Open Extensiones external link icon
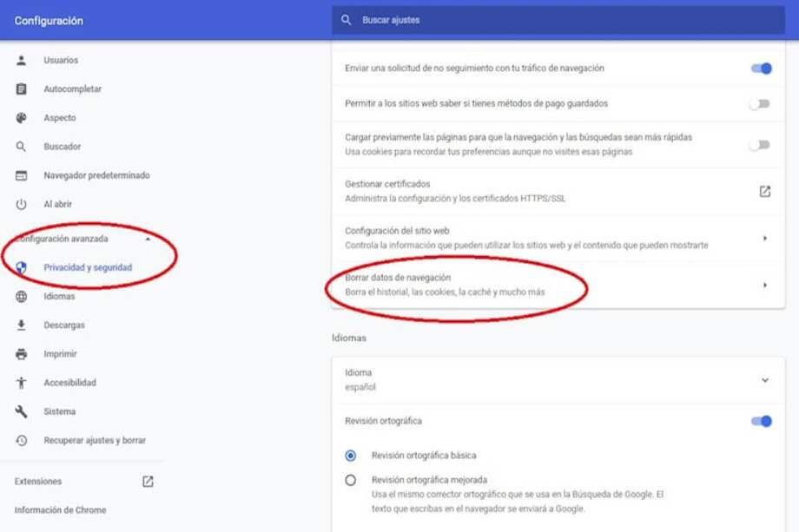This screenshot has width=799, height=532. 148,482
